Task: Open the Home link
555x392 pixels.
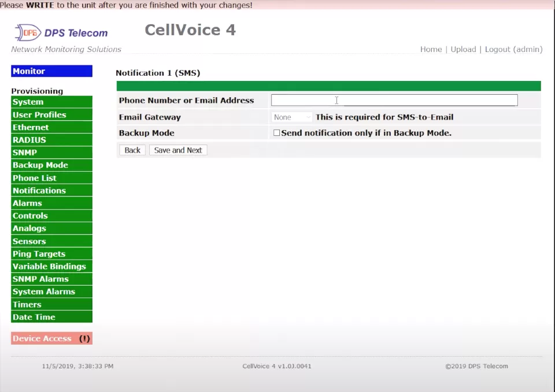Action: tap(431, 49)
